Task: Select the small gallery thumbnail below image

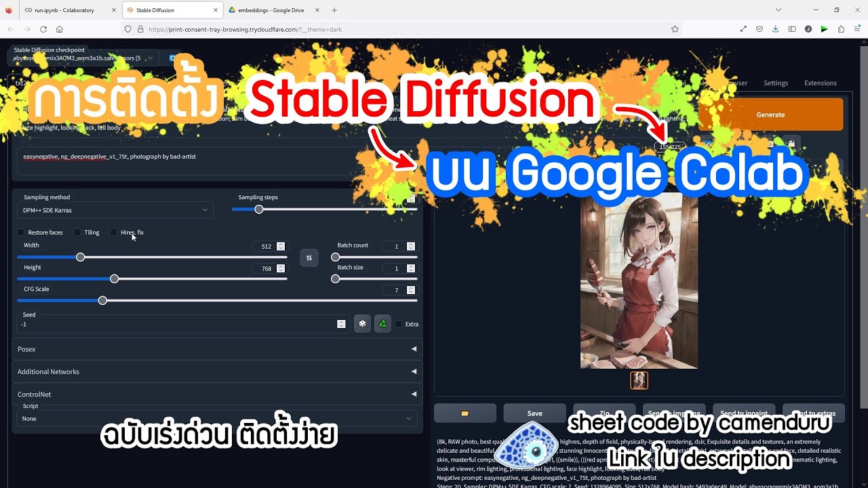Action: point(639,380)
